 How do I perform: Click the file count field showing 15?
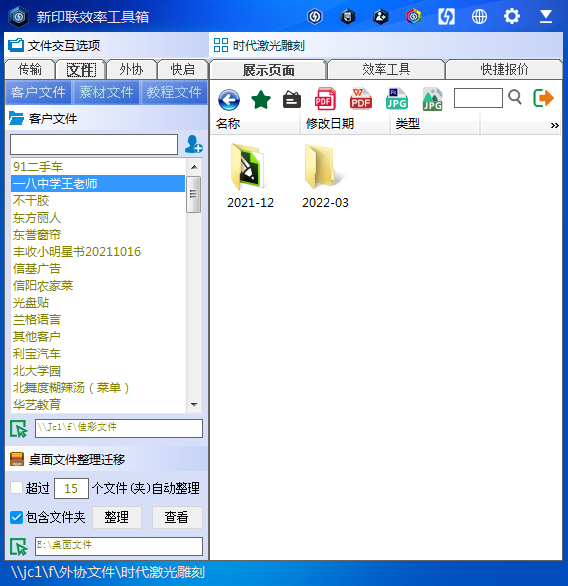(71, 488)
